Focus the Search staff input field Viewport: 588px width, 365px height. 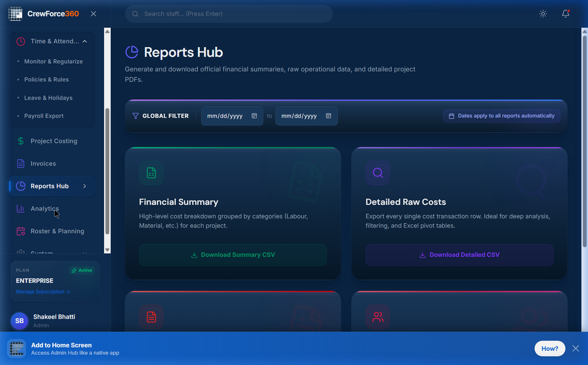tap(229, 14)
